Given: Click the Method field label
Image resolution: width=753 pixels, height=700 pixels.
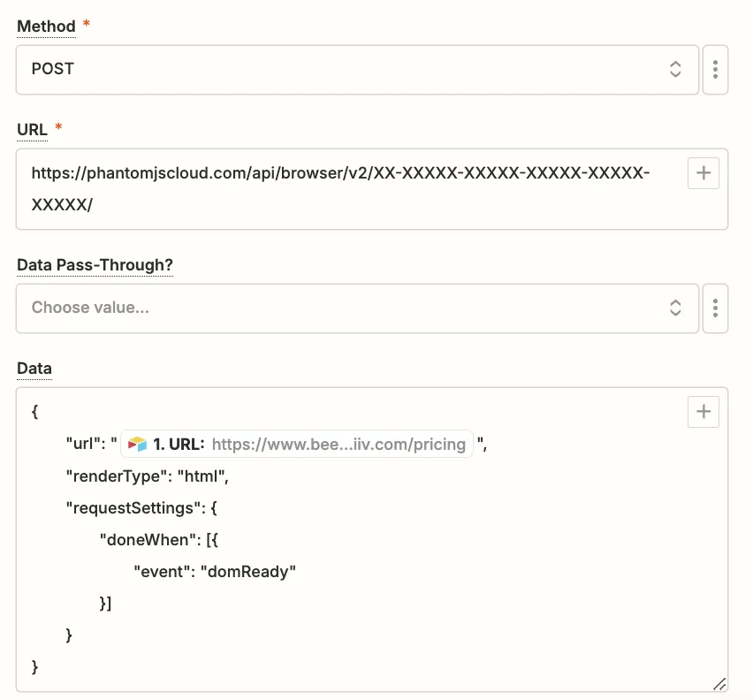Looking at the screenshot, I should pyautogui.click(x=46, y=27).
